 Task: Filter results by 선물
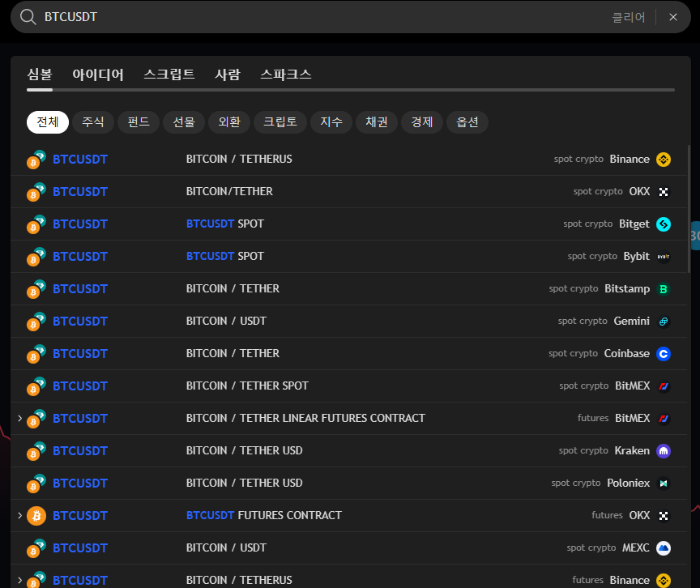pos(184,122)
